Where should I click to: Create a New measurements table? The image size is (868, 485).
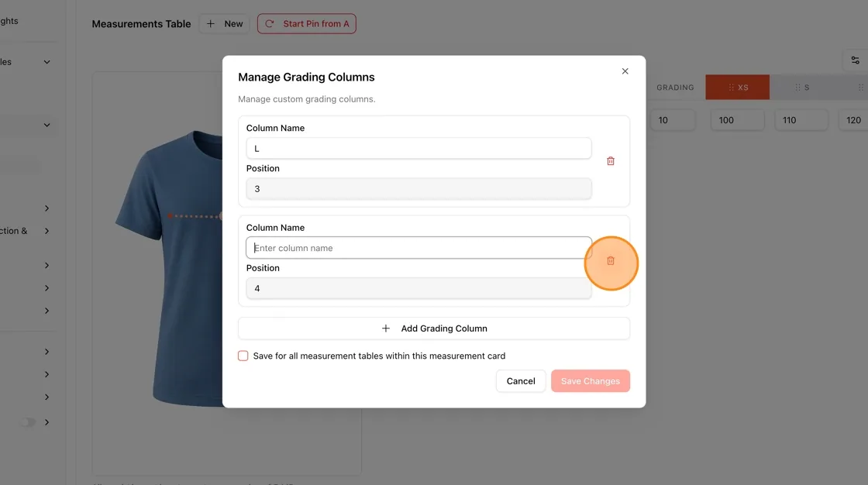coord(224,24)
